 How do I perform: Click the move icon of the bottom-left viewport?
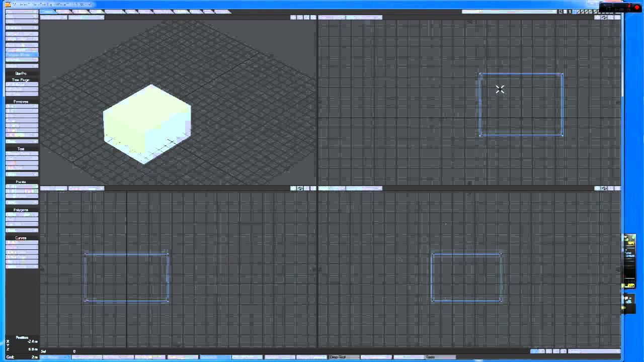pyautogui.click(x=293, y=188)
